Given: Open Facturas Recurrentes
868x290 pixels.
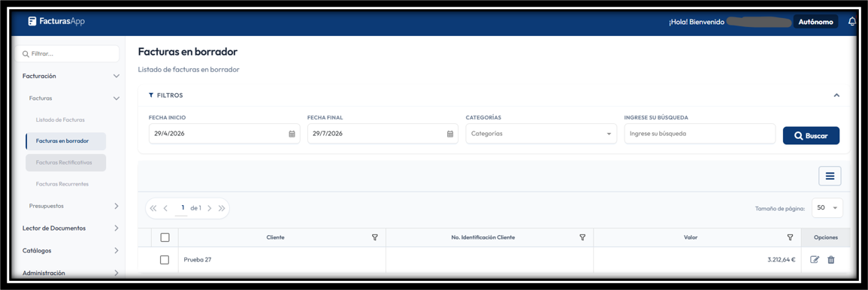Looking at the screenshot, I should tap(62, 184).
